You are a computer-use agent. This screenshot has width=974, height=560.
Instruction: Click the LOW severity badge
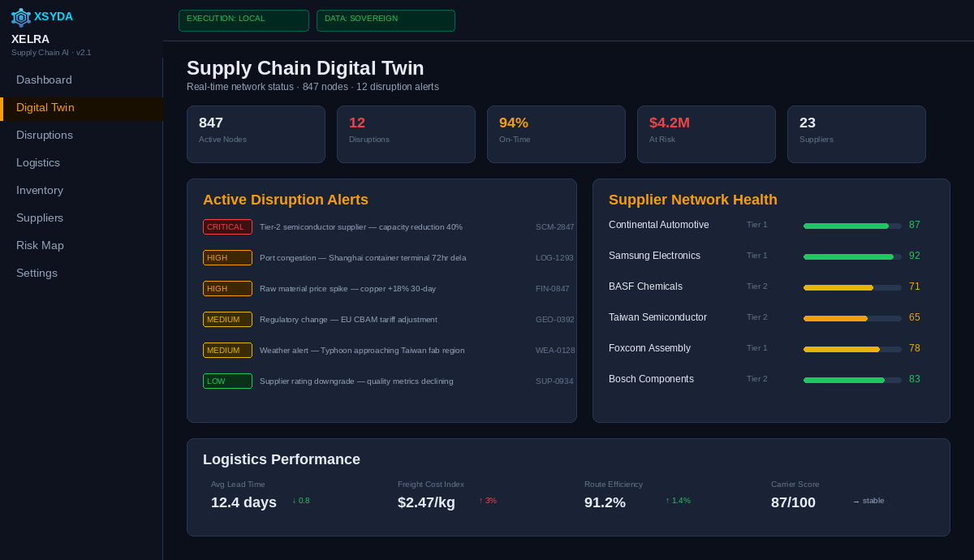click(x=227, y=381)
